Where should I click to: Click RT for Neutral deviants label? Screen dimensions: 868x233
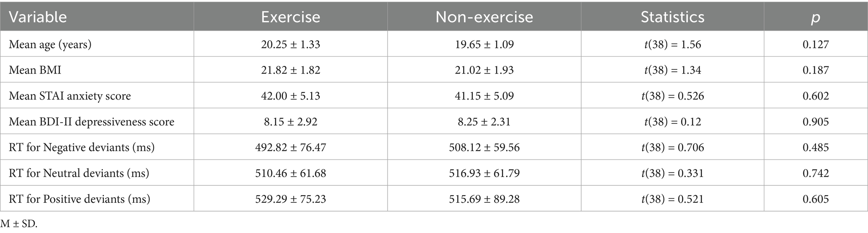79,173
